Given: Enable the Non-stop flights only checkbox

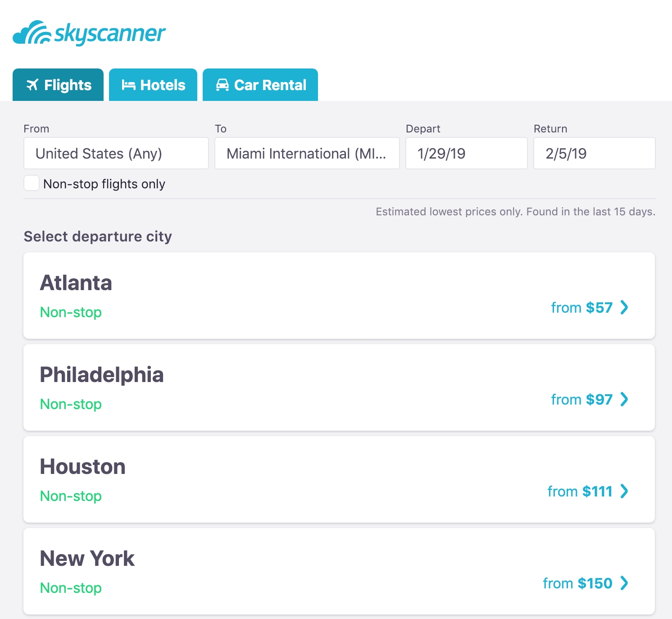Looking at the screenshot, I should [x=32, y=183].
